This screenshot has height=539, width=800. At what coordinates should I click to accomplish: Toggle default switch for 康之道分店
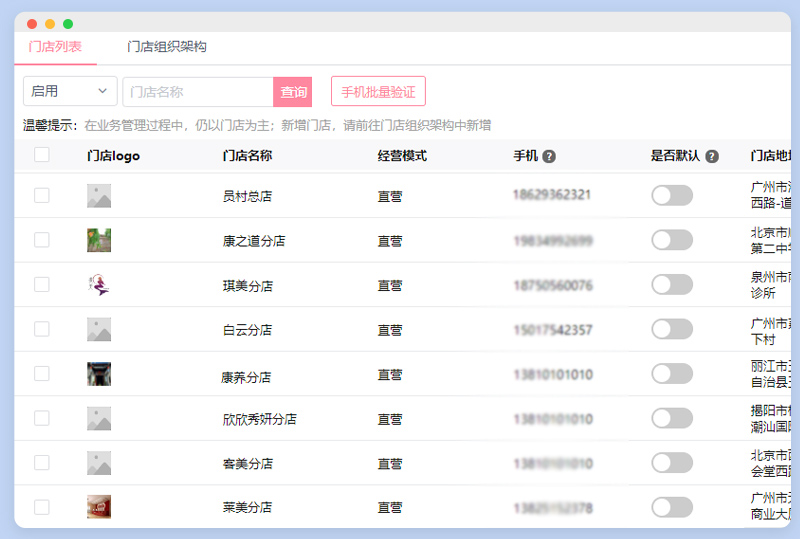(672, 240)
